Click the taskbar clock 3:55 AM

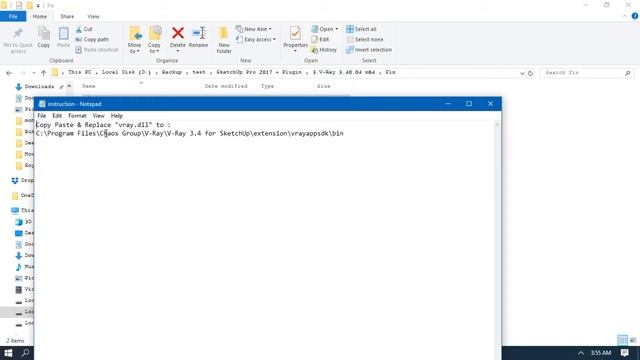pos(601,353)
